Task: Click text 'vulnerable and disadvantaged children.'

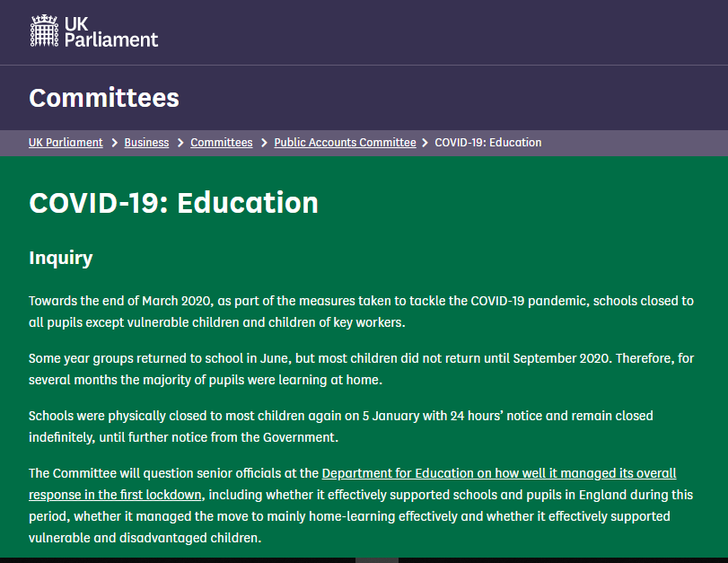Action: point(145,538)
